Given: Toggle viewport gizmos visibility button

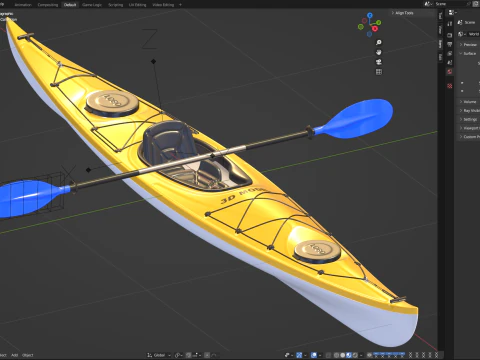Looking at the screenshot, I should (299, 355).
